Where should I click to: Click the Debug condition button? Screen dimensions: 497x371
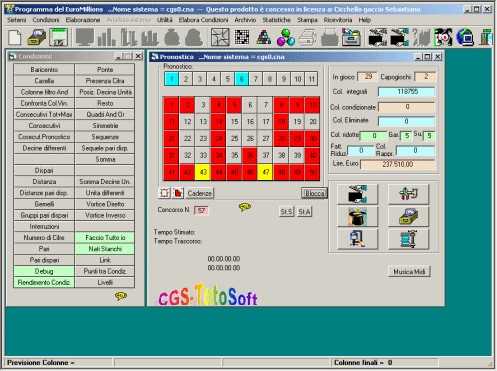[x=44, y=271]
